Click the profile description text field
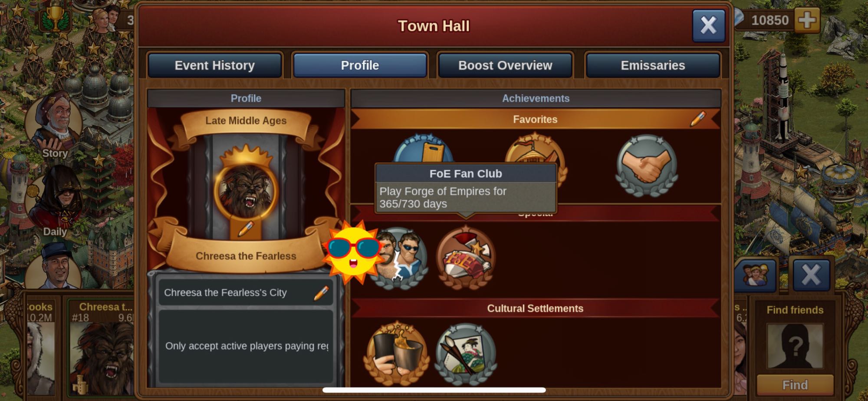The image size is (868, 401). [246, 346]
